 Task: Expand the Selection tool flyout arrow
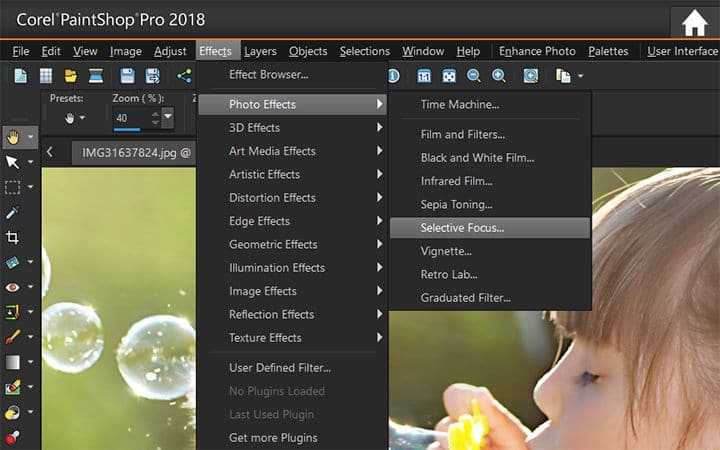[x=30, y=187]
